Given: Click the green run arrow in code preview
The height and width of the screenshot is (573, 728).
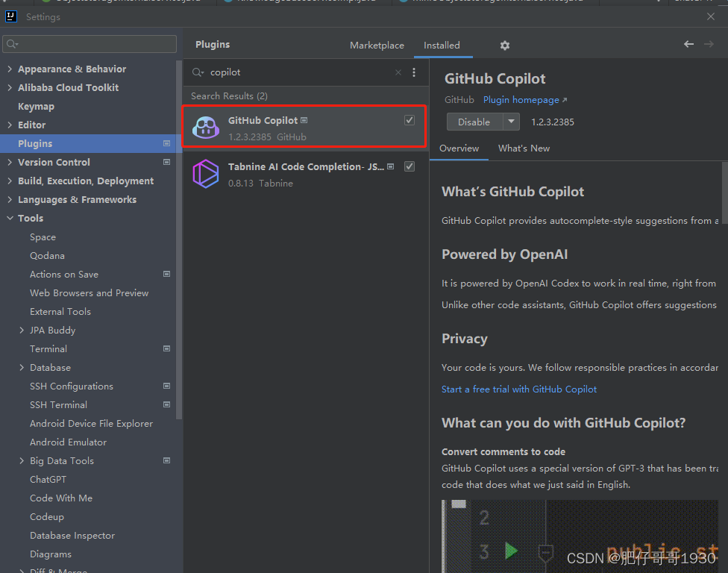Looking at the screenshot, I should point(511,551).
